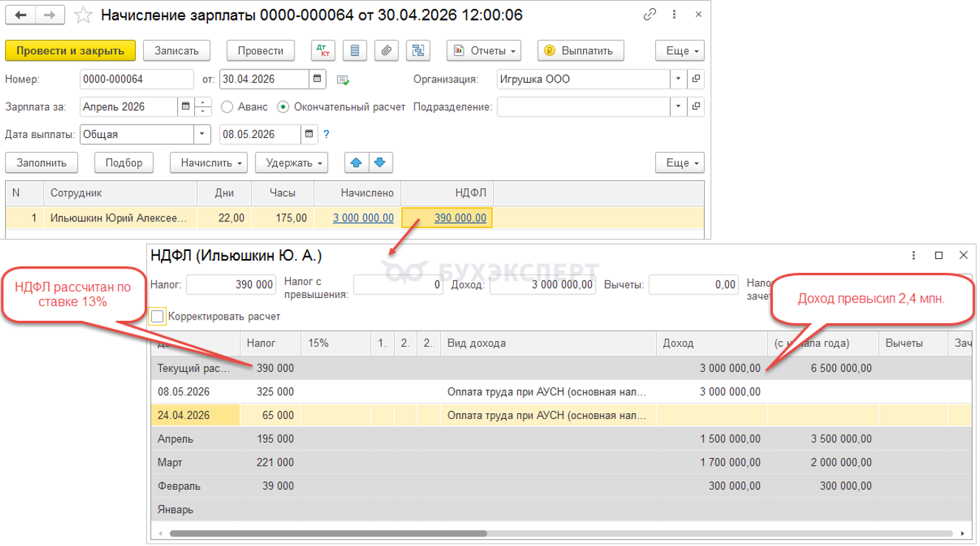The height and width of the screenshot is (546, 980).
Task: Go forward with the right arrow button
Action: click(48, 15)
